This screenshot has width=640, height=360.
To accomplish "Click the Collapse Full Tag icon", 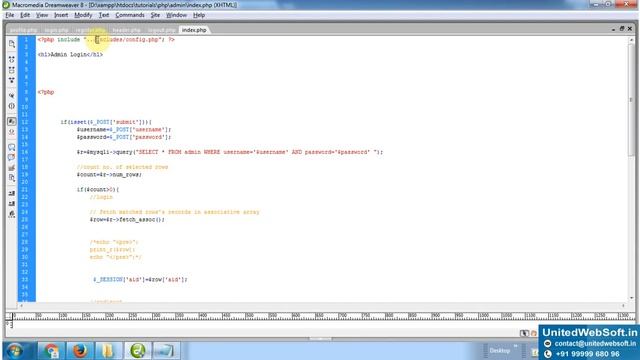I will click(11, 60).
